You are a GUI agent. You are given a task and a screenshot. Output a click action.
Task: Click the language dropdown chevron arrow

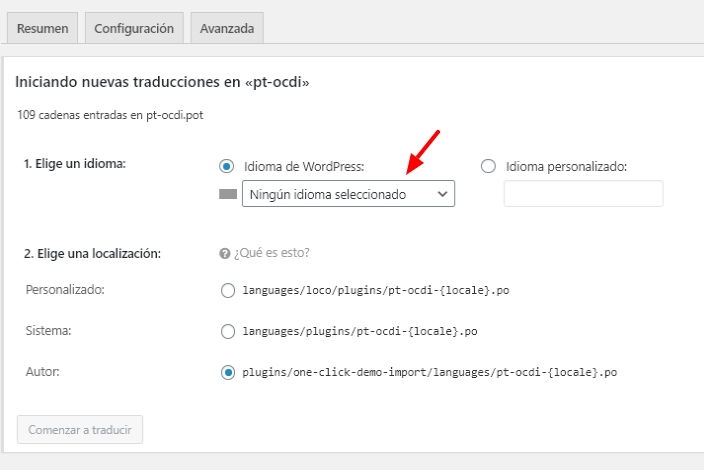click(x=442, y=194)
